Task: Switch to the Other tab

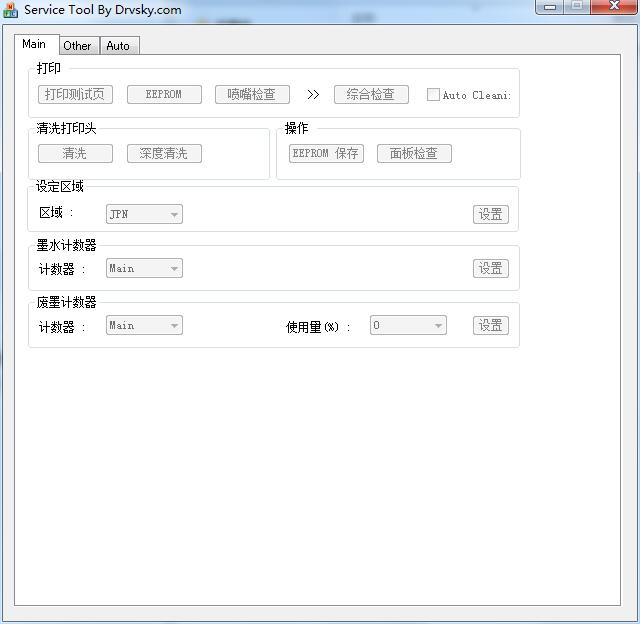Action: [x=77, y=45]
